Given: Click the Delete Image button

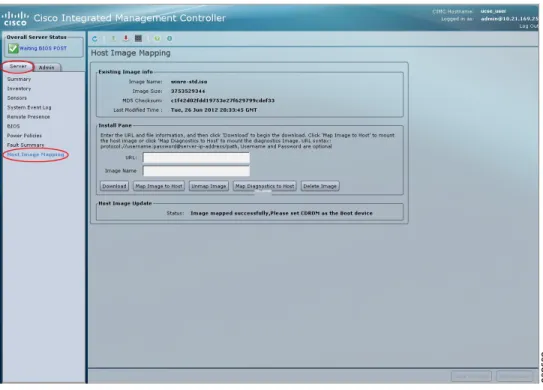Looking at the screenshot, I should pos(320,186).
